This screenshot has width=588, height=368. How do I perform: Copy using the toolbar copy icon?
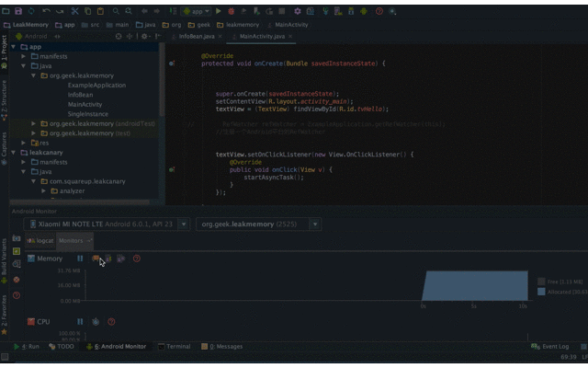click(88, 11)
